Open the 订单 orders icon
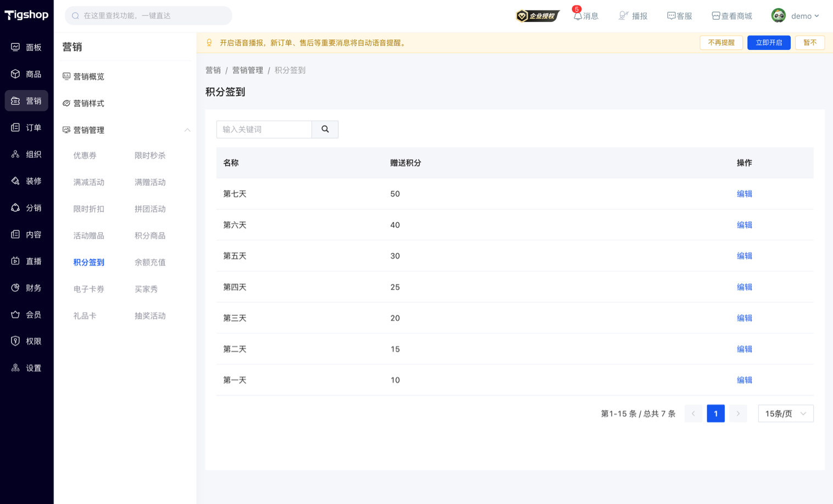The height and width of the screenshot is (504, 833). tap(15, 127)
